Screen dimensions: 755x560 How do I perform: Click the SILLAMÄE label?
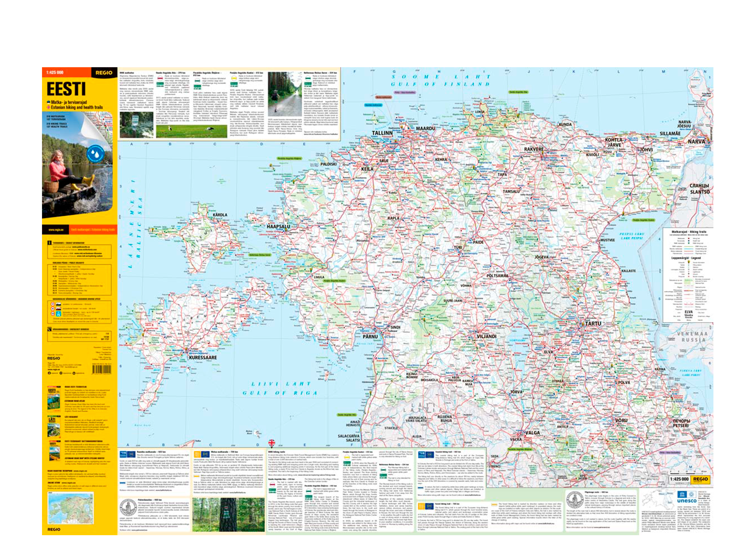[x=670, y=133]
